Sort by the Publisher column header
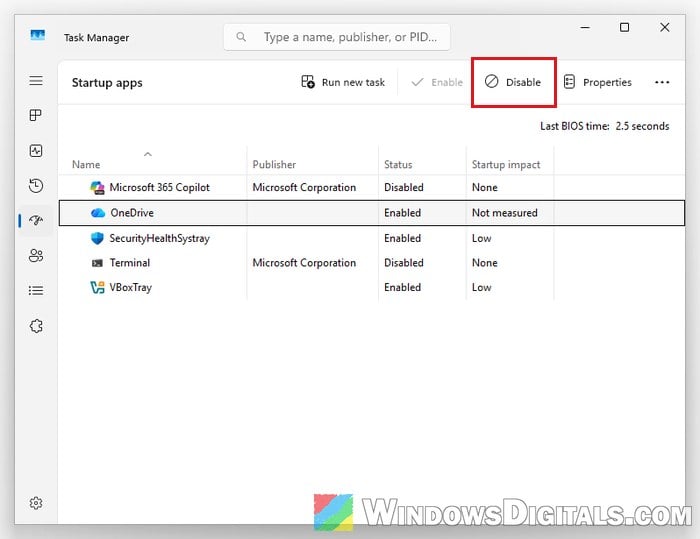Screen dimensions: 700x539 coord(274,165)
